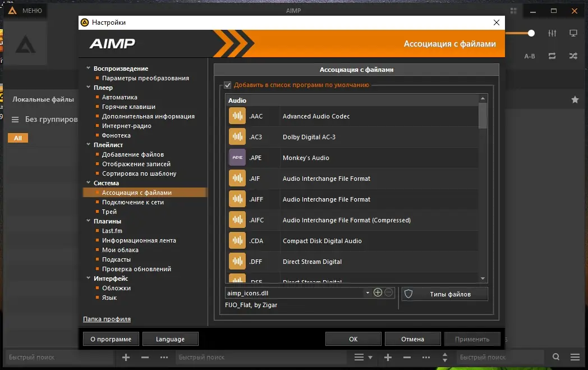Collapse the Система tree section
This screenshot has width=588, height=370.
point(88,182)
